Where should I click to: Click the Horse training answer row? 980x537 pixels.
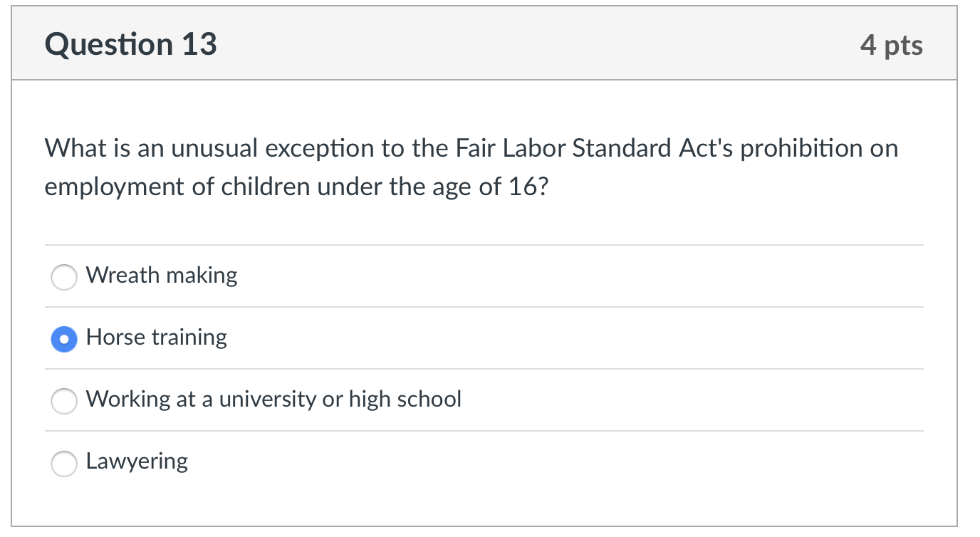(x=285, y=338)
